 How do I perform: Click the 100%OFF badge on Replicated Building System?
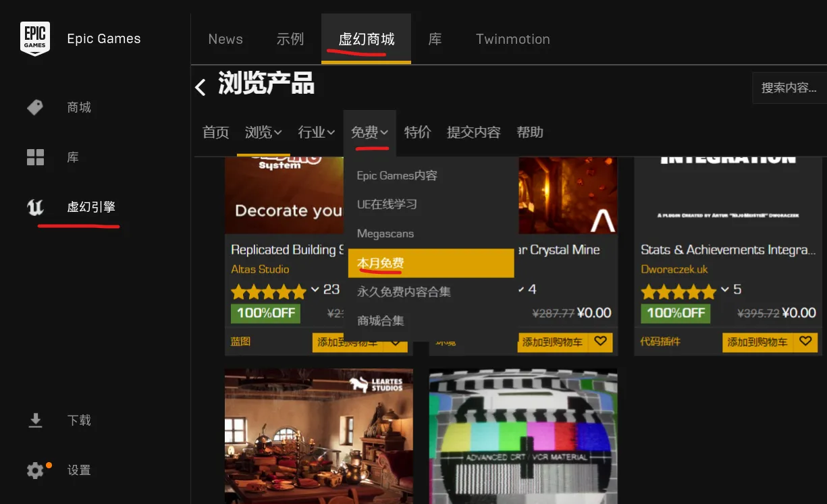pyautogui.click(x=266, y=313)
